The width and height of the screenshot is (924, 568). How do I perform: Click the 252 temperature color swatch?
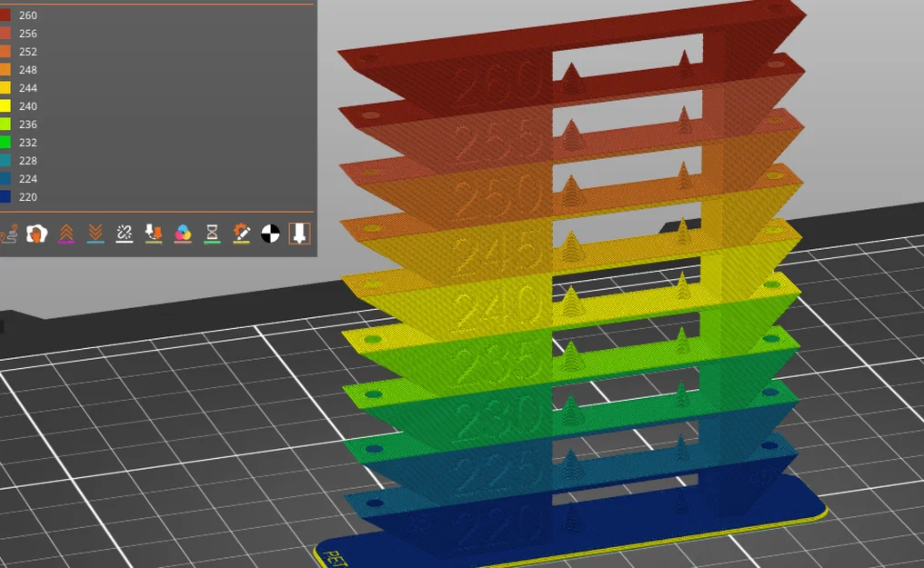click(5, 52)
